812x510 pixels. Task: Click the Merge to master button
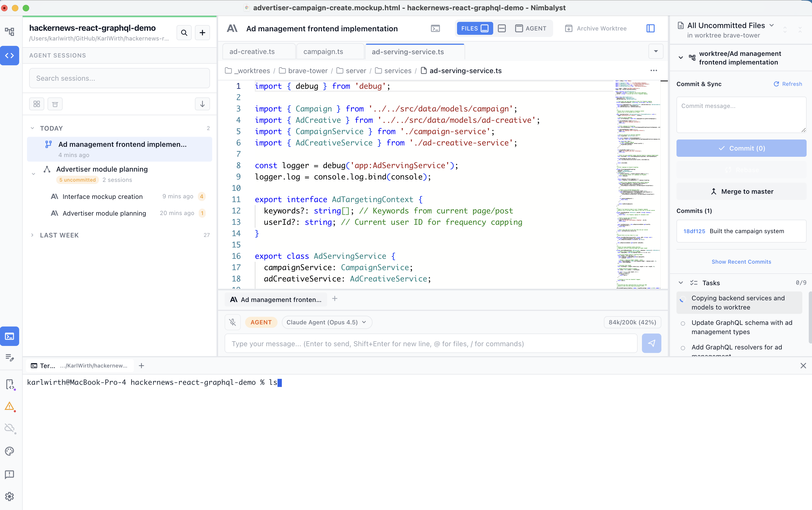741,192
